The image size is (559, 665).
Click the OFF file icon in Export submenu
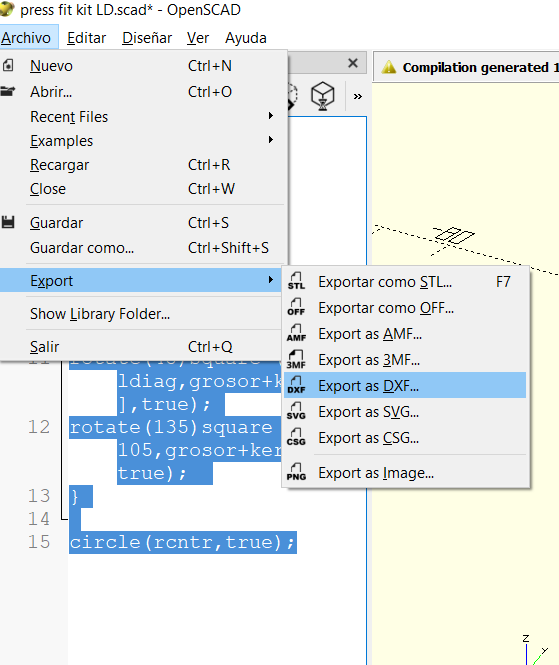tap(296, 307)
